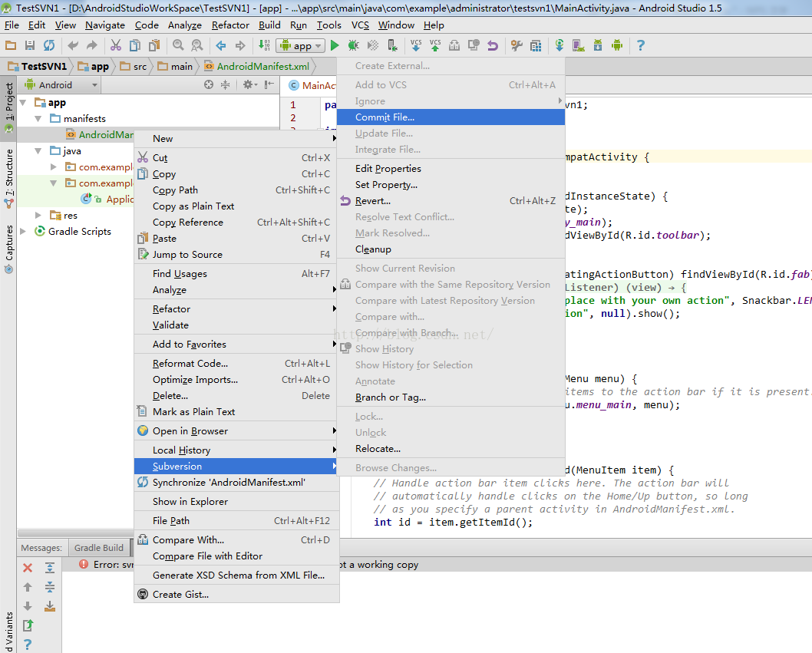Open the AVD Manager toolbar icon
The image size is (812, 653).
(x=579, y=45)
